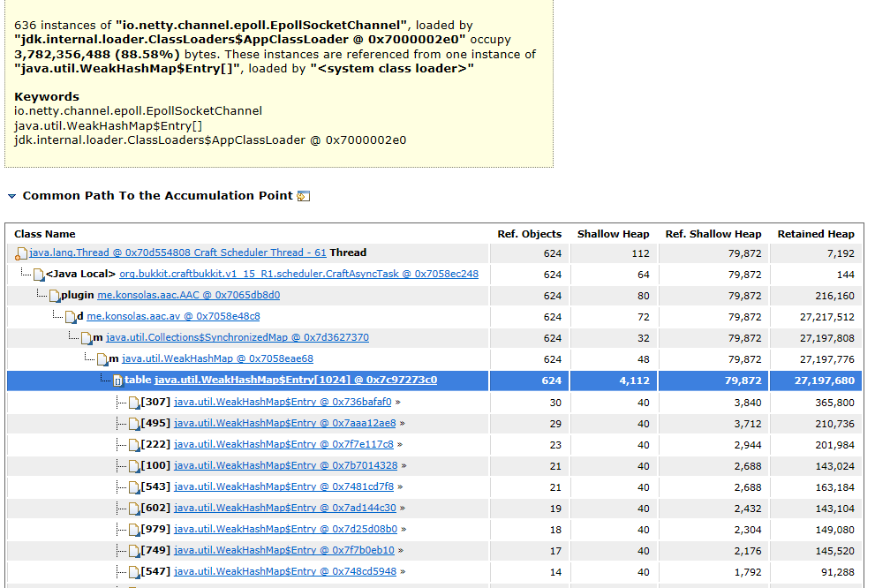Open entry [547] WeakHashMap$Entry @ 0x748cd5948
The height and width of the screenshot is (588, 875).
click(x=285, y=571)
